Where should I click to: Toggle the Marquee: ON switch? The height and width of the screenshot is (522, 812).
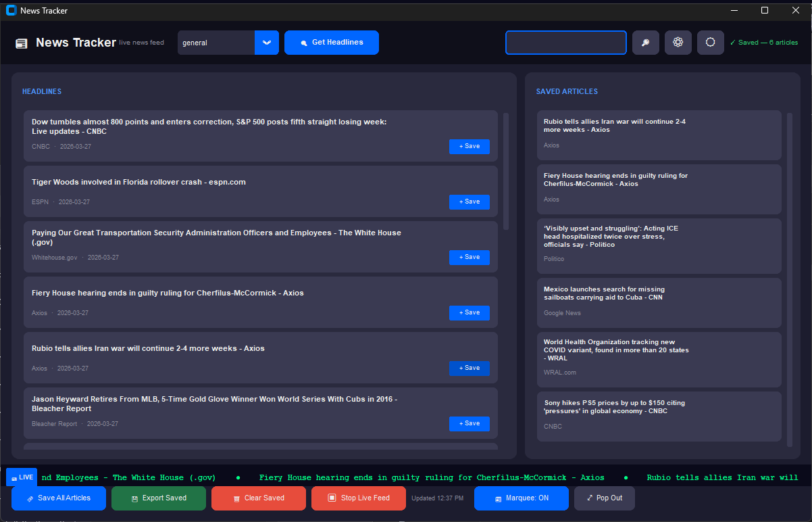(x=521, y=498)
